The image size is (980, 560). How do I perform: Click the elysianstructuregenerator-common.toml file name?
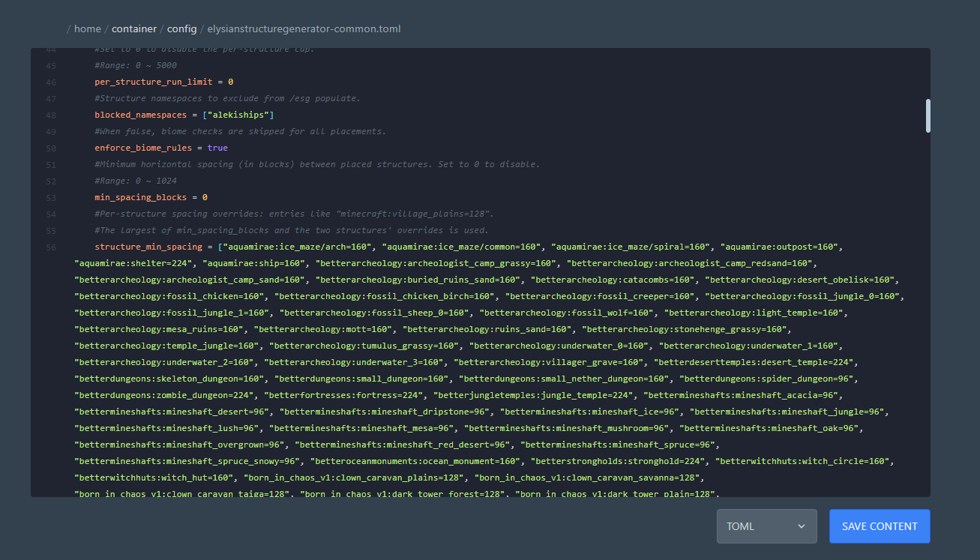click(x=304, y=29)
